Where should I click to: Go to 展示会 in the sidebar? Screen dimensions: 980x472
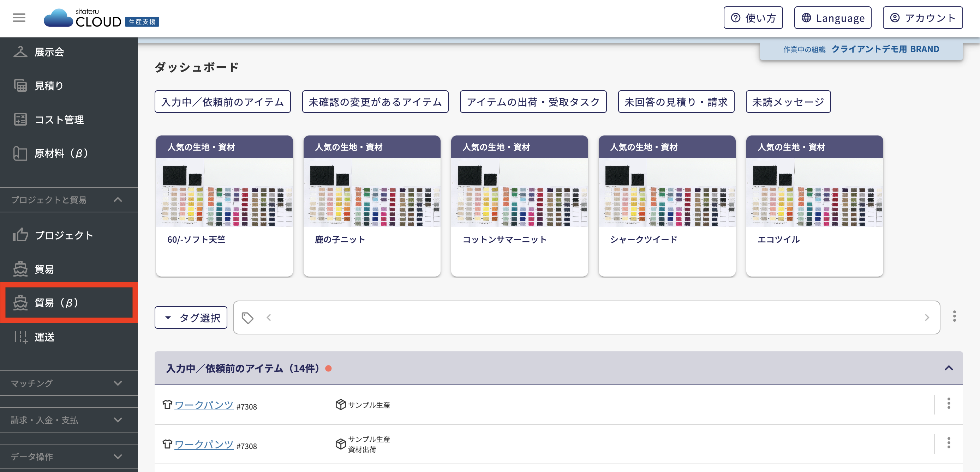[68, 52]
